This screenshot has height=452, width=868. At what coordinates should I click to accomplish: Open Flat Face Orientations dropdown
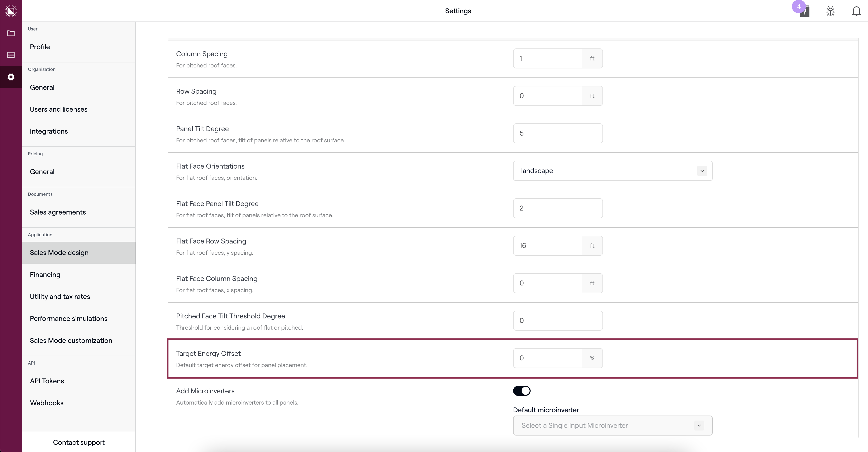pos(613,171)
